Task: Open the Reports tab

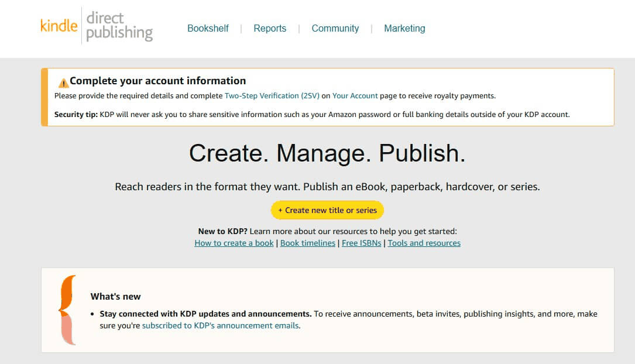Action: tap(270, 28)
